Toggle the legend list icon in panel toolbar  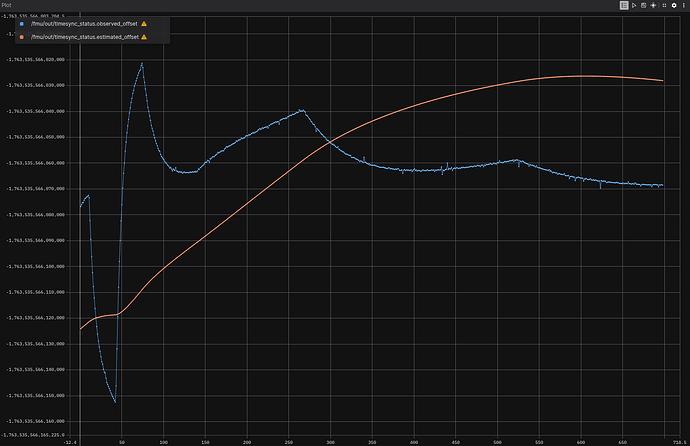tap(624, 5)
